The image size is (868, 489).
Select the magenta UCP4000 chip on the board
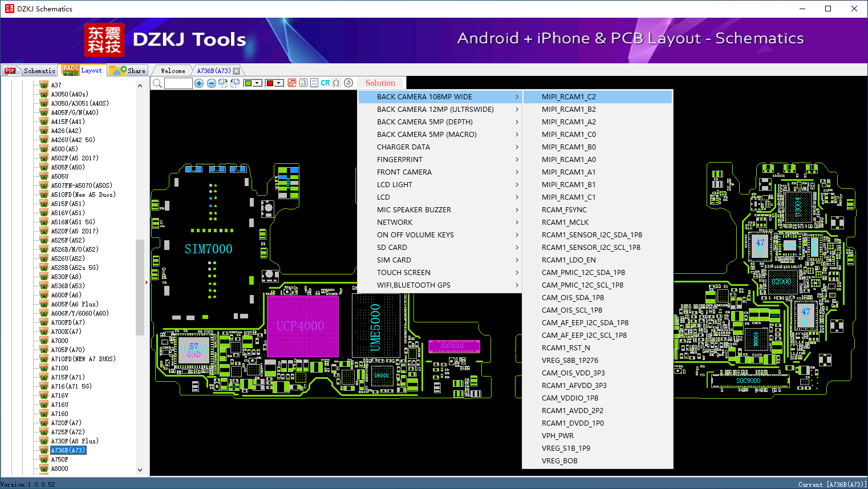tap(302, 326)
